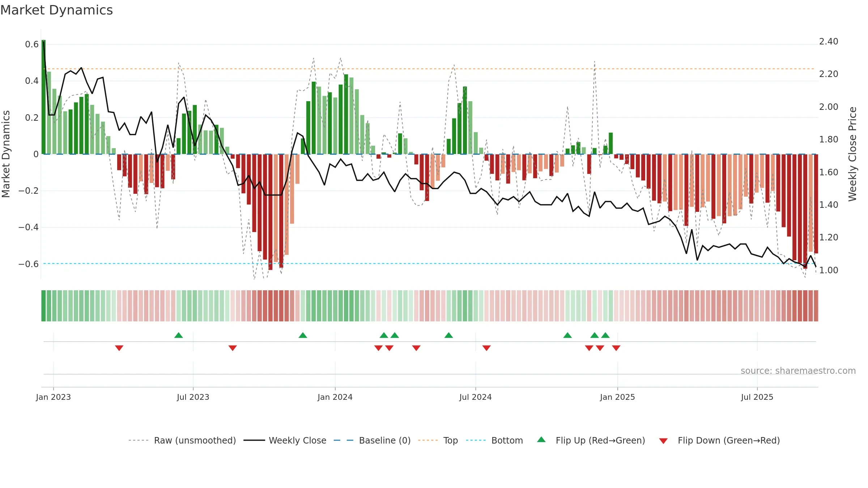Viewport: 868px width, 488px height.
Task: Select the red flip-down marker around Aug 2023
Action: 233,348
